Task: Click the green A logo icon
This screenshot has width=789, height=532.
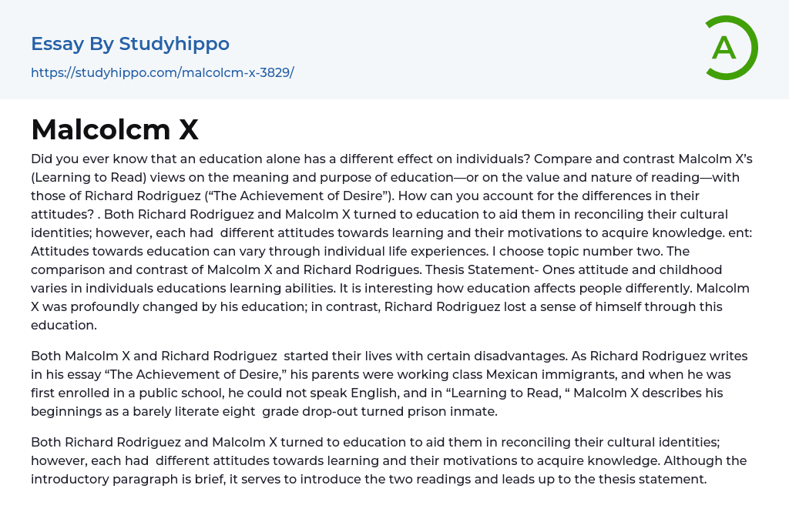Action: 730,48
